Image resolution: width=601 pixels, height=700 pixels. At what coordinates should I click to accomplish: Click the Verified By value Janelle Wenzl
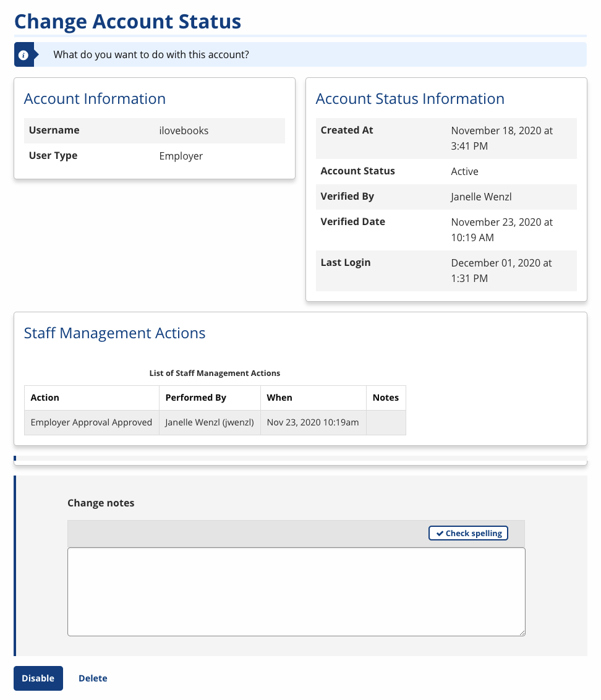481,197
